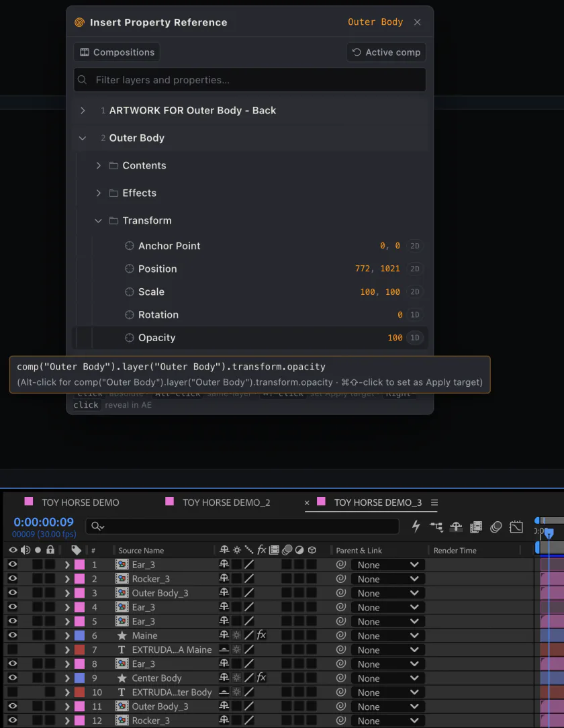This screenshot has width=564, height=728.
Task: Expand layer 9 Center Body properties
Action: tap(67, 678)
